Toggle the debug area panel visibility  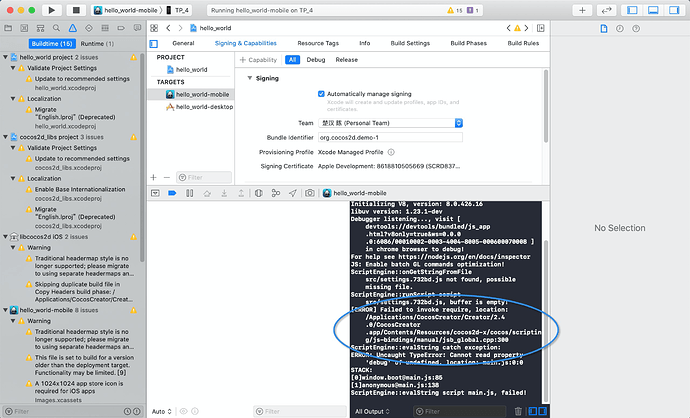click(x=653, y=10)
